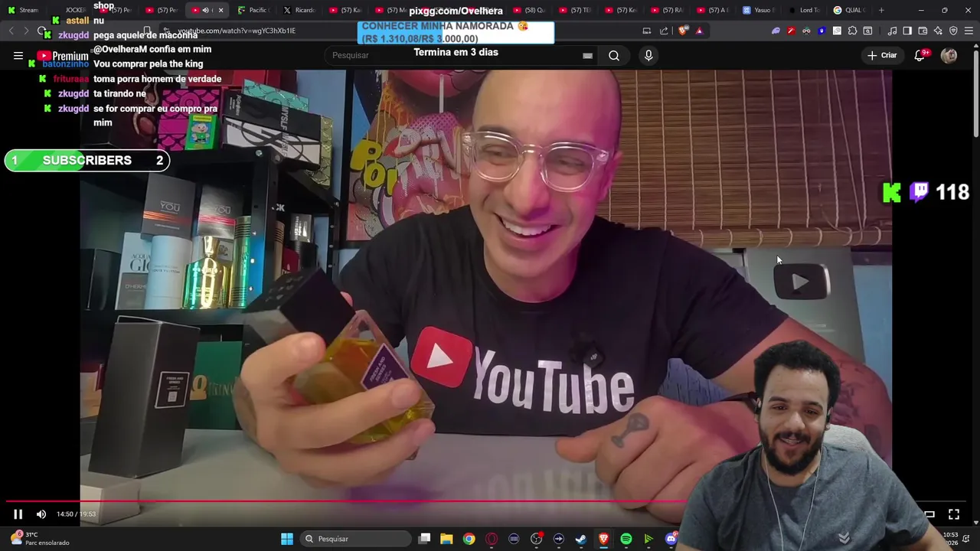
Task: Open Google Chrome from taskbar
Action: click(x=469, y=539)
